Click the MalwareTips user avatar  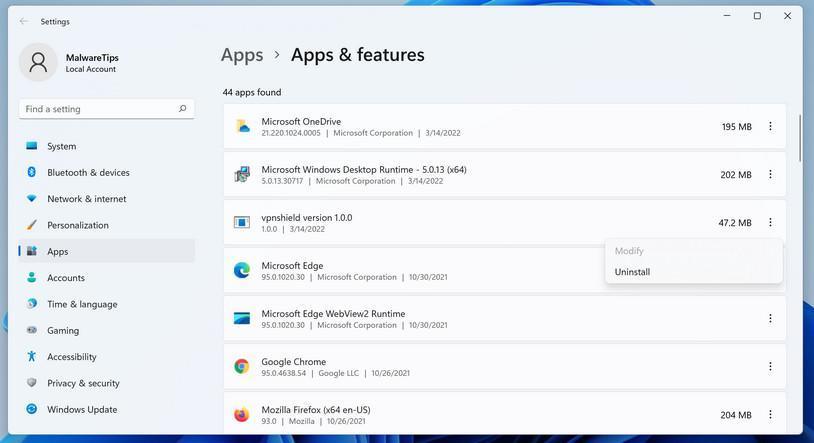click(x=38, y=62)
